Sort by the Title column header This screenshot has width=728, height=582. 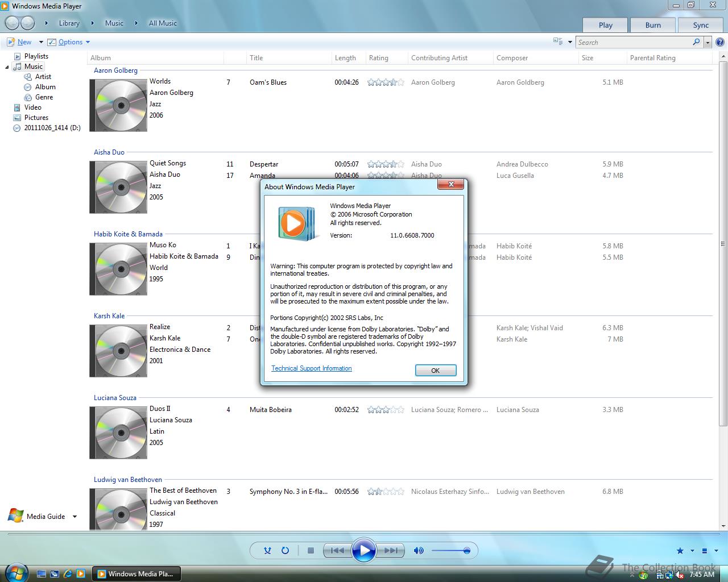pos(288,58)
